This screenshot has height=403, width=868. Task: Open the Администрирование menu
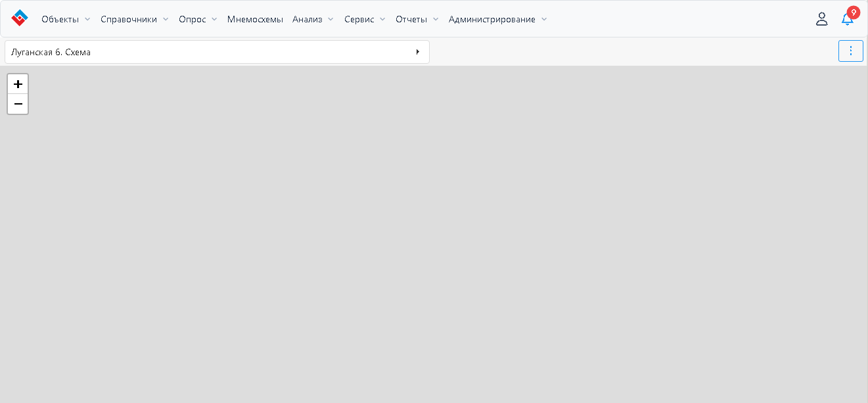(497, 19)
